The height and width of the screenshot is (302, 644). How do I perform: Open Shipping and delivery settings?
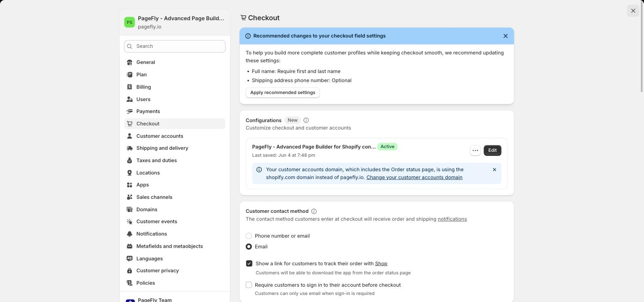click(175, 148)
